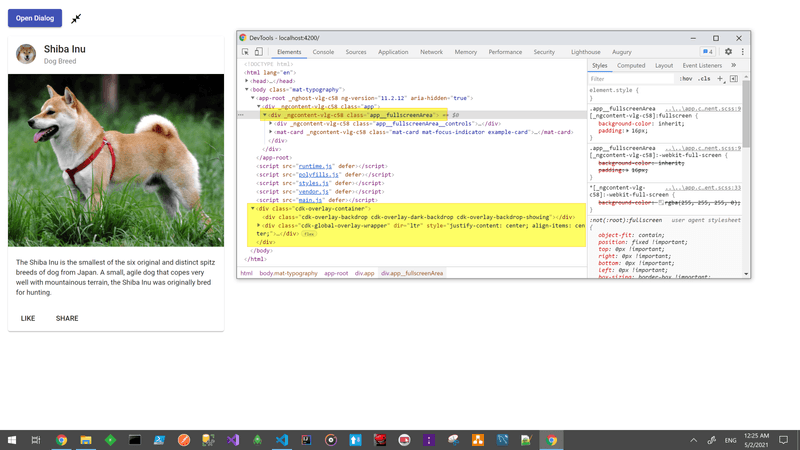Collapse the cdk-overlay-container div
The image size is (800, 450).
tap(253, 209)
